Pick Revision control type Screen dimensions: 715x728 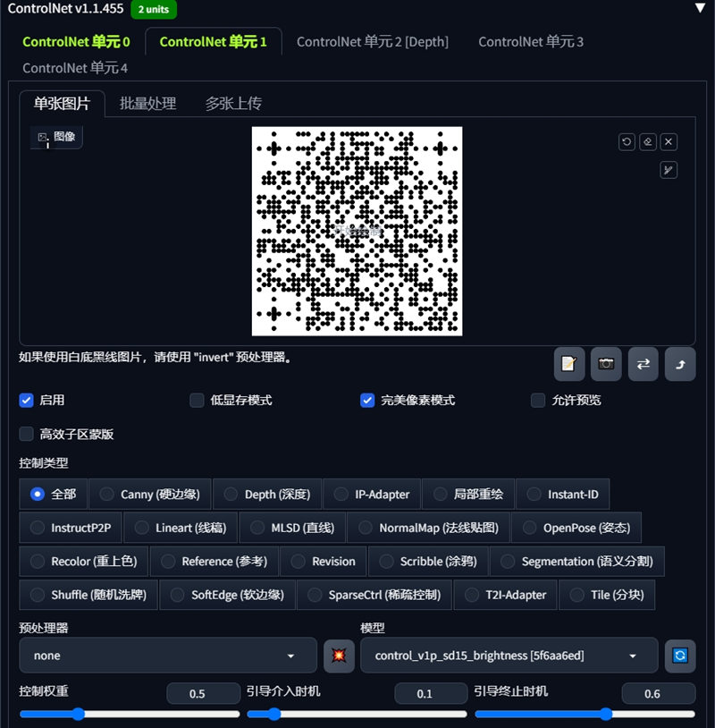(324, 562)
